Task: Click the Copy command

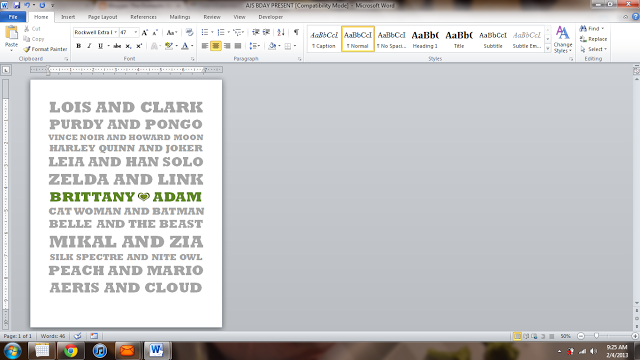Action: [x=34, y=39]
